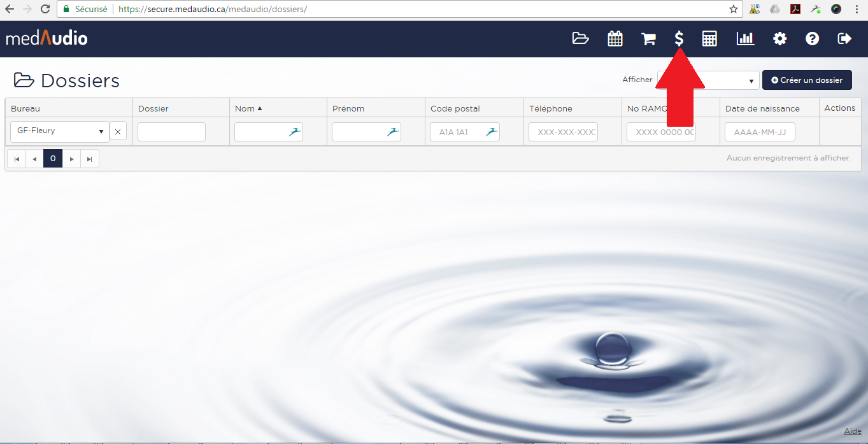Viewport: 868px width, 444px height.
Task: Expand the Afficher dropdown
Action: [x=732, y=80]
